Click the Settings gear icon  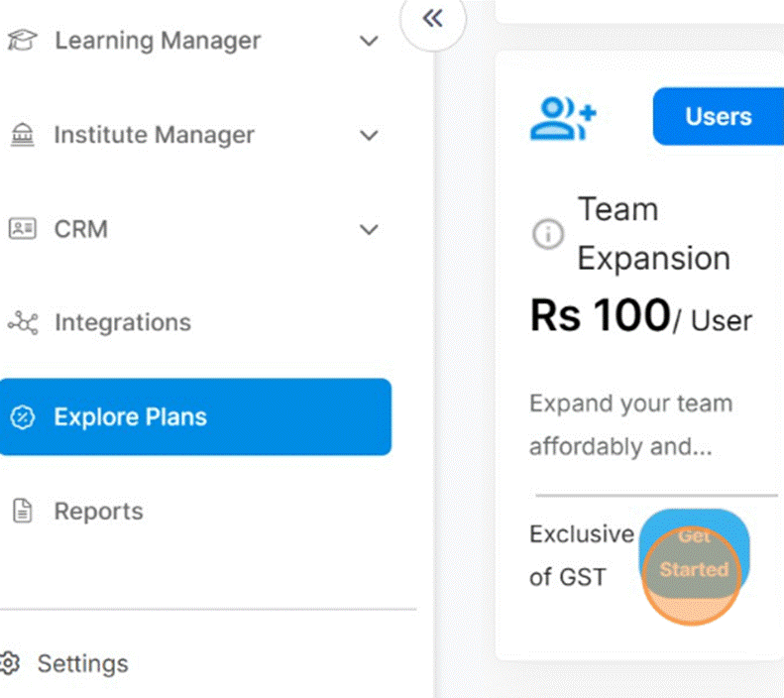[x=9, y=662]
